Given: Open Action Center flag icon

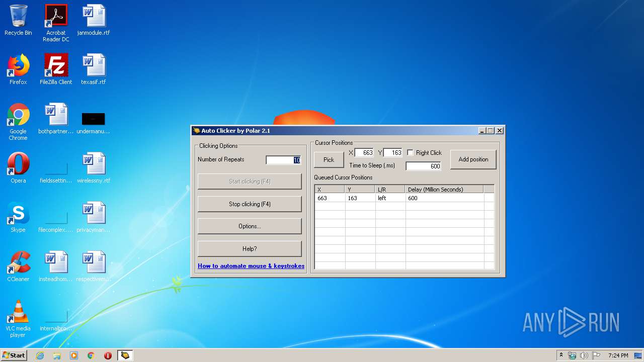Looking at the screenshot, I should pos(596,355).
